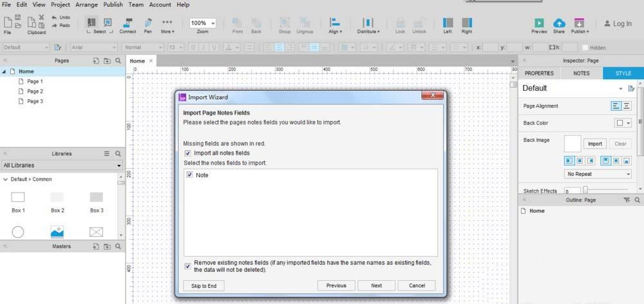Select the Pen tool
644x304 pixels.
pos(148,24)
